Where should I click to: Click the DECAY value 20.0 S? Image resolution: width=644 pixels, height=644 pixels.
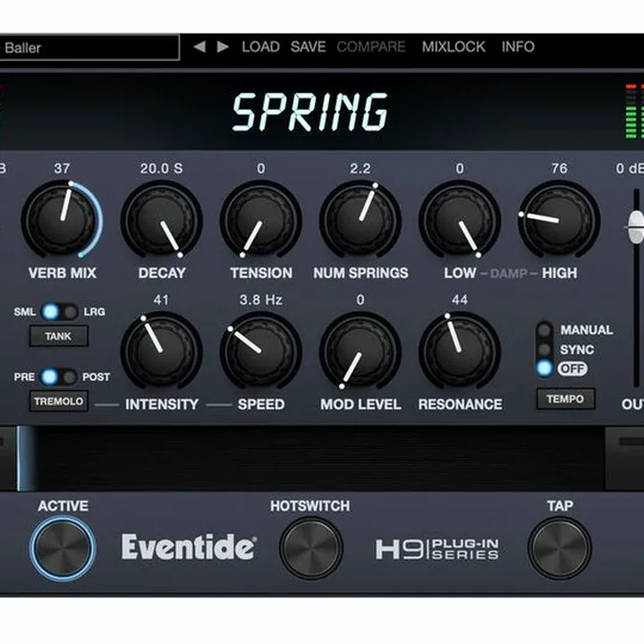click(161, 168)
